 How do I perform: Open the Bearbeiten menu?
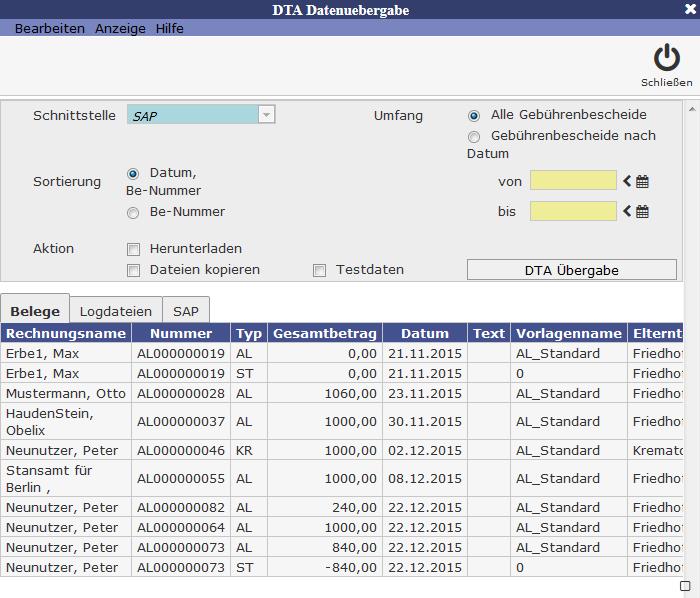click(x=49, y=28)
